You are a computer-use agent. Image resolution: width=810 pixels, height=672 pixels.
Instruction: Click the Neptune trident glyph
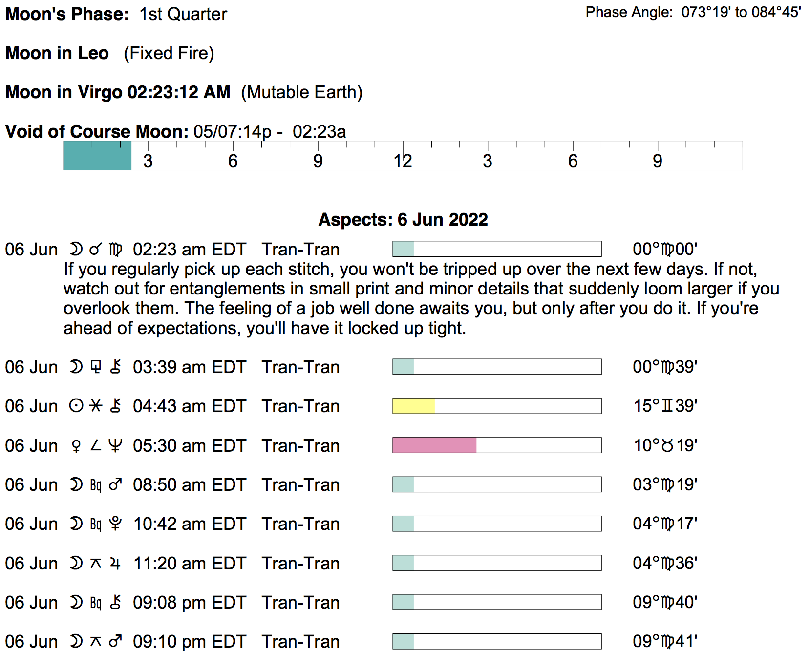(x=115, y=445)
